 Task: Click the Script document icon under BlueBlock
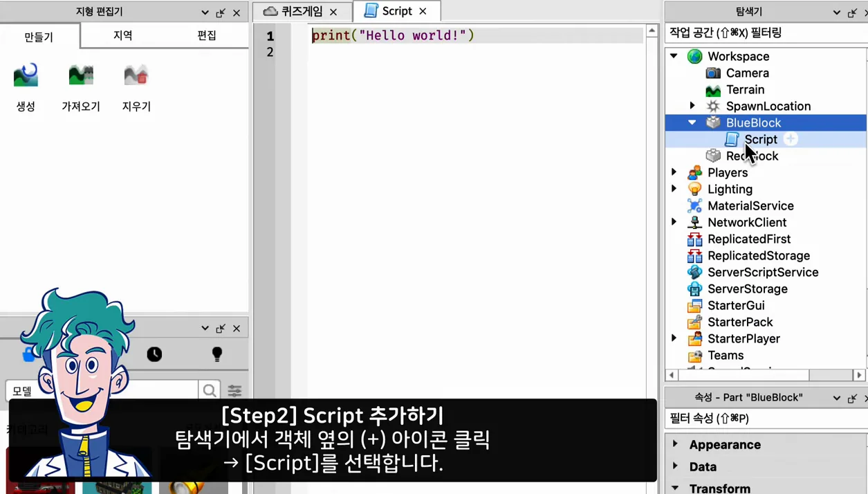[x=732, y=139]
